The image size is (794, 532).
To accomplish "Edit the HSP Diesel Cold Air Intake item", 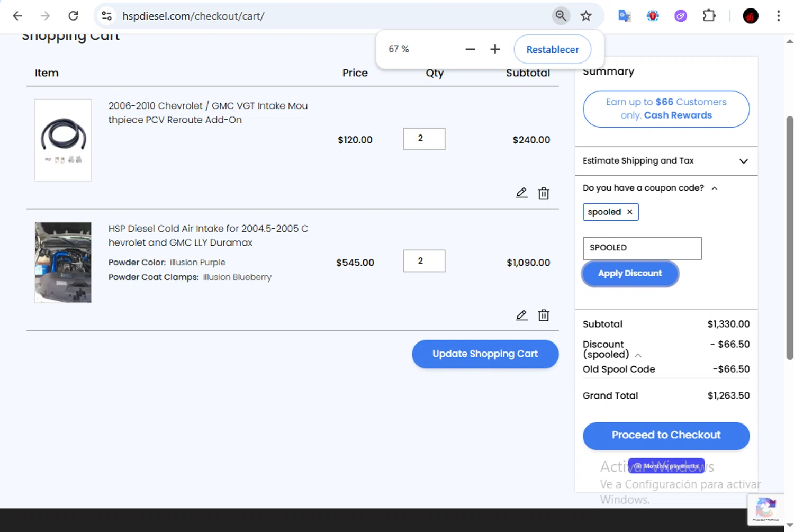I will 521,315.
